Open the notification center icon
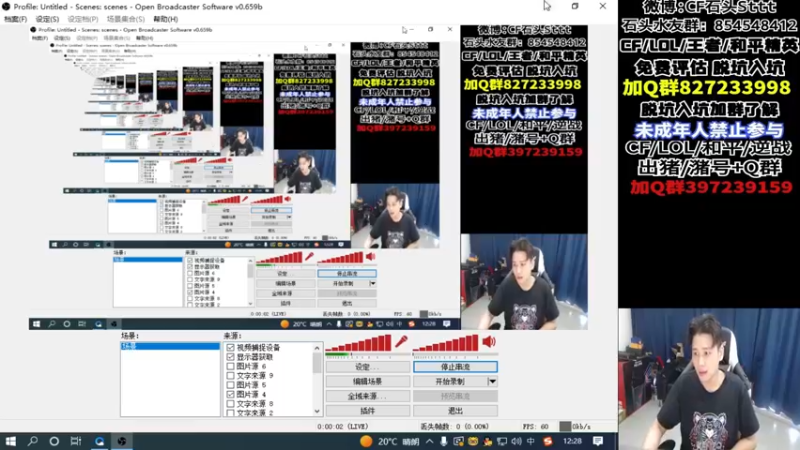 598,441
